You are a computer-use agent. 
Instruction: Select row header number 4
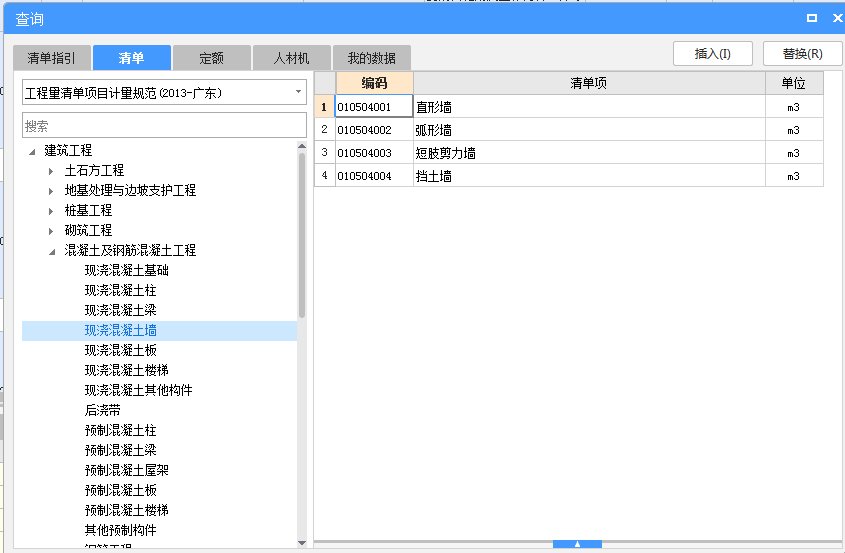[324, 176]
